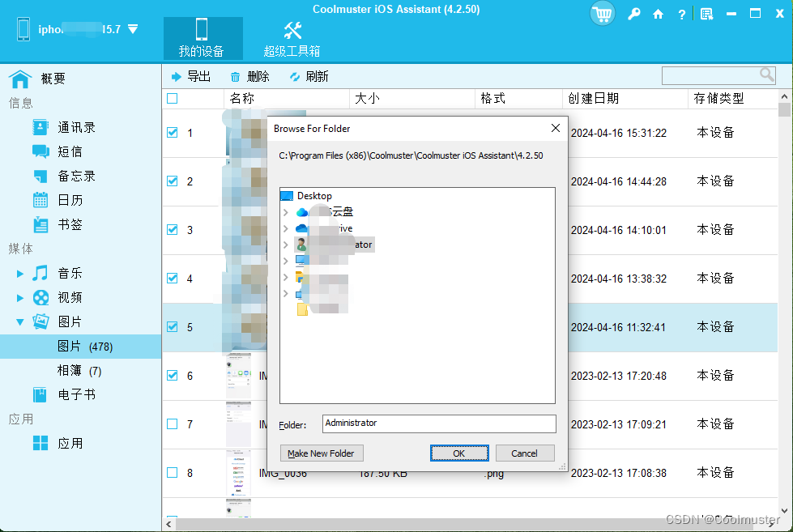
Task: Select the 我的设备 tab
Action: pos(203,38)
